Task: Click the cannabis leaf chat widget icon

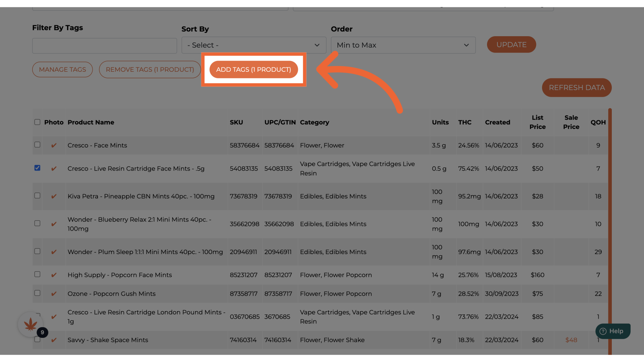Action: (30, 324)
